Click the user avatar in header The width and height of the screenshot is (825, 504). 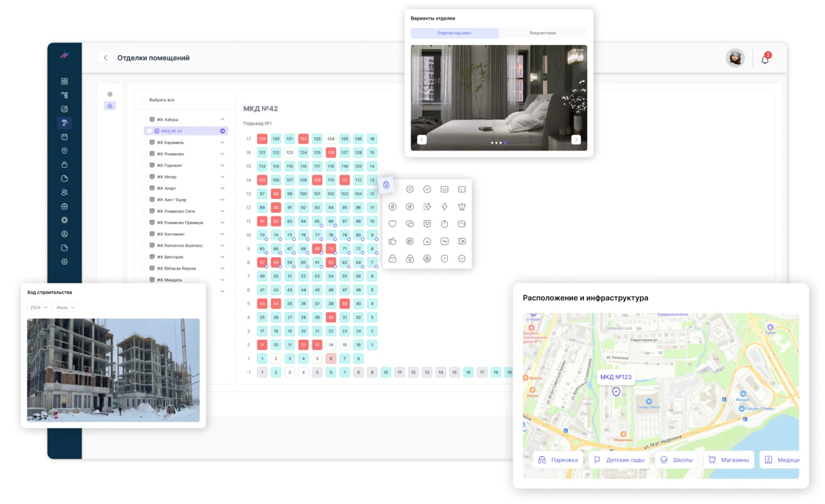(x=735, y=58)
